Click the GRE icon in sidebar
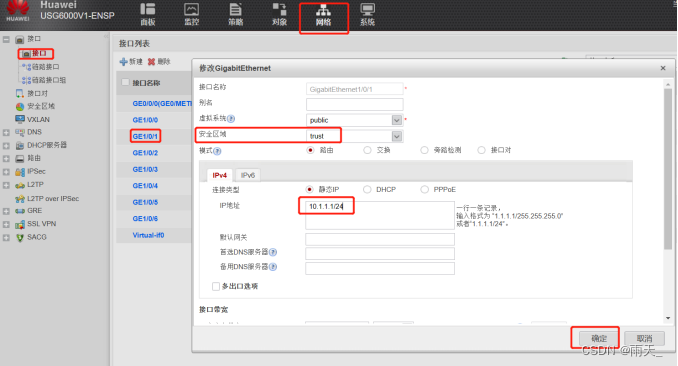The width and height of the screenshot is (678, 366). pos(19,211)
